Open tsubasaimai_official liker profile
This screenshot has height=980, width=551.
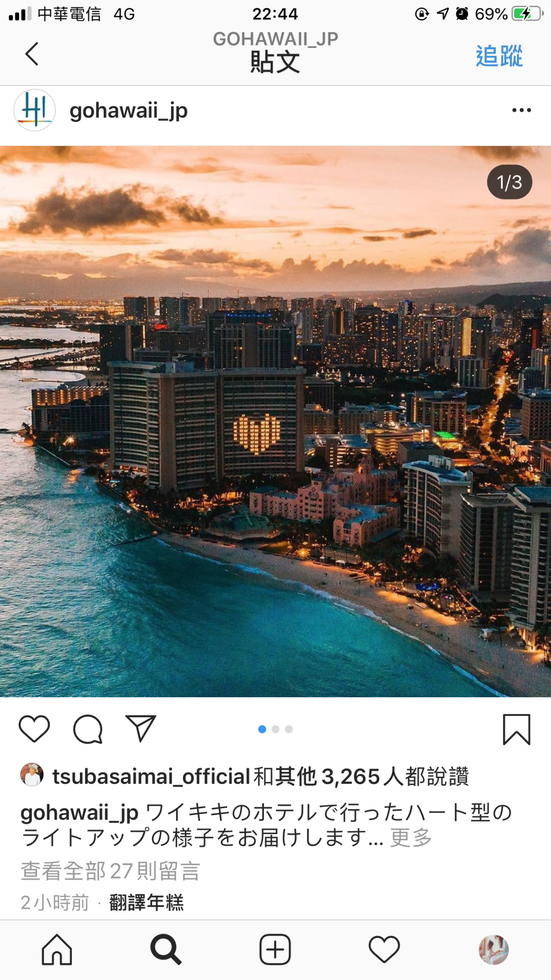click(x=151, y=776)
